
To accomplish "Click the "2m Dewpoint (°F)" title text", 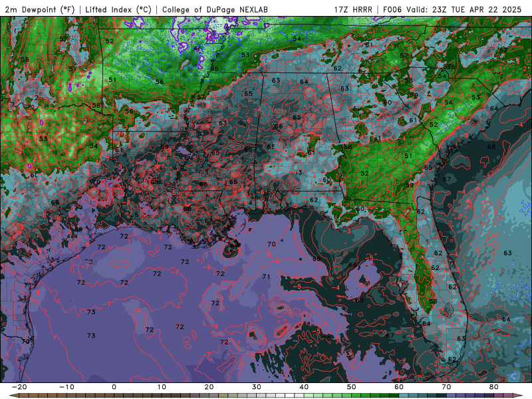I will click(40, 9).
